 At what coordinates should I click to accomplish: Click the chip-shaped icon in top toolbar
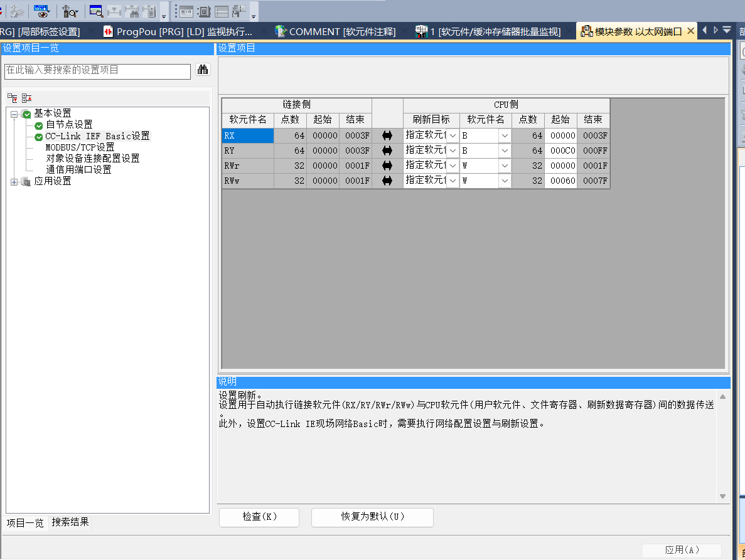(x=204, y=11)
